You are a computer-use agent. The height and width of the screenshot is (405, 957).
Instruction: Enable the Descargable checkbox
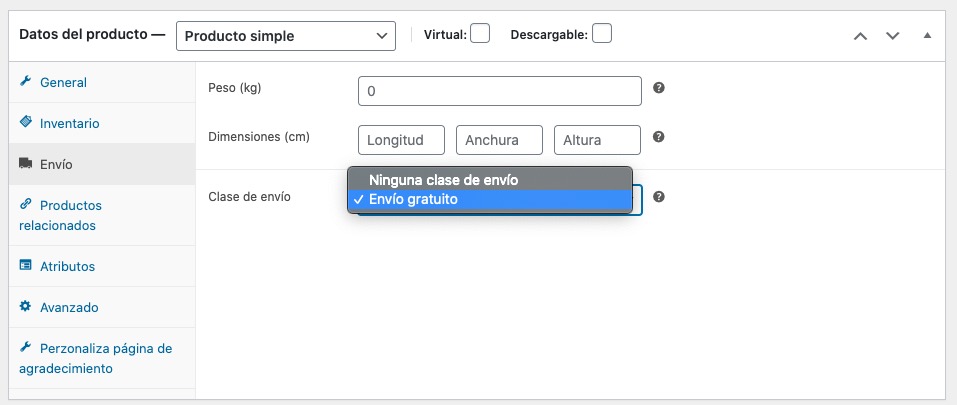(x=601, y=34)
